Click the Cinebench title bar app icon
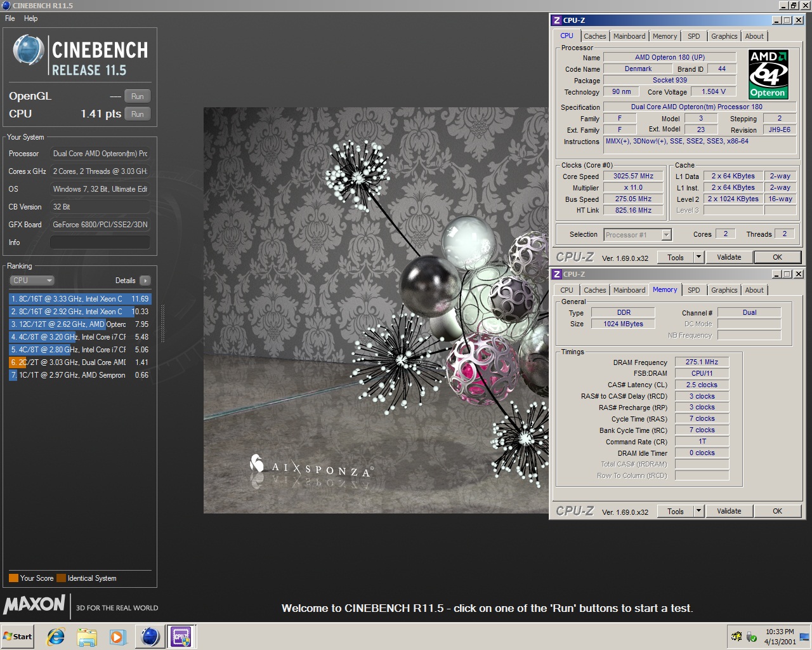 tap(6, 6)
